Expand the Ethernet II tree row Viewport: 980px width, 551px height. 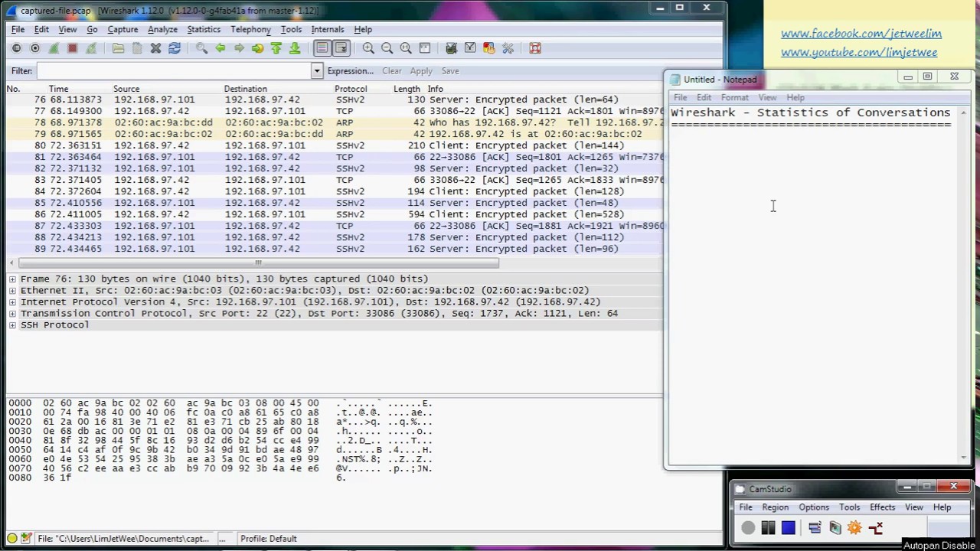(12, 291)
